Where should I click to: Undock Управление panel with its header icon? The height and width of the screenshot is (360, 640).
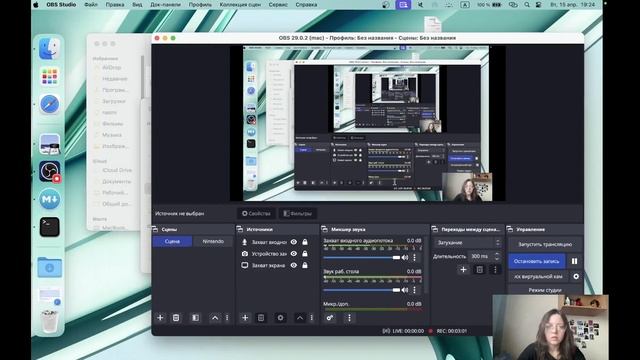point(510,229)
